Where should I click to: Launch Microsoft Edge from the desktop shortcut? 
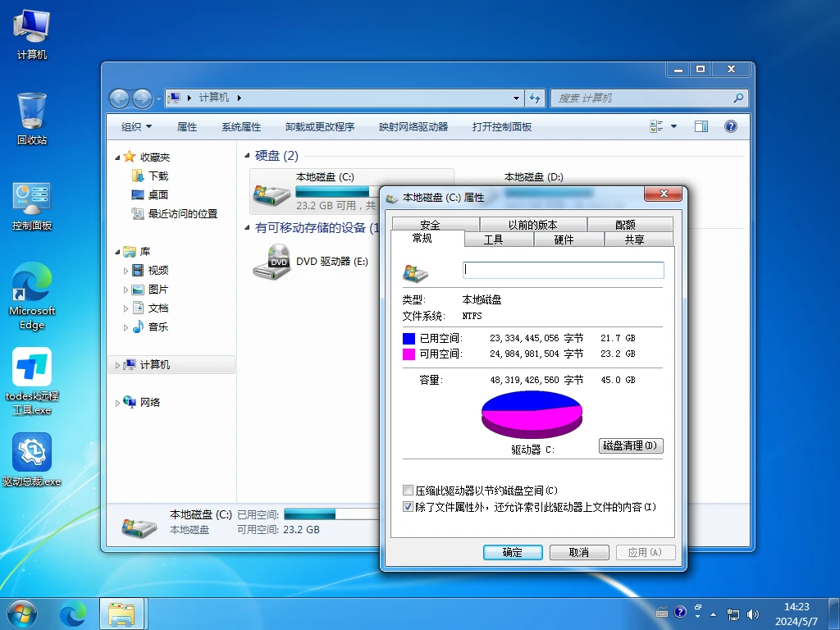pyautogui.click(x=32, y=295)
